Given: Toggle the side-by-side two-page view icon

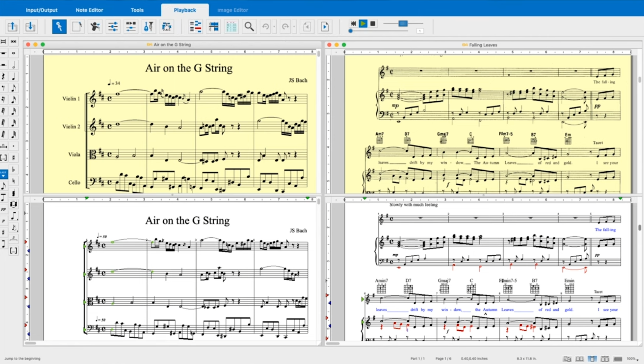Looking at the screenshot, I should coord(579,359).
